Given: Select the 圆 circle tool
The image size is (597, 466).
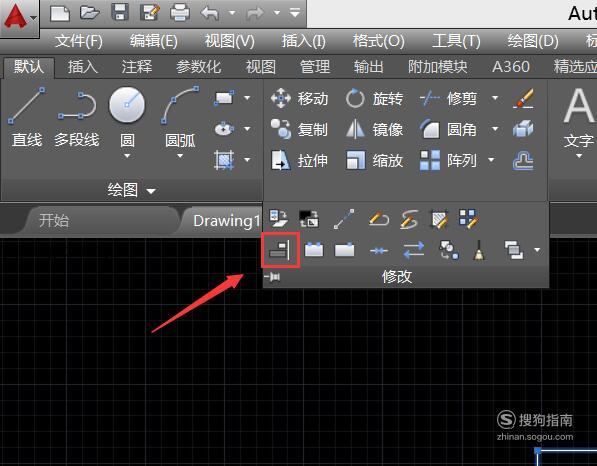Looking at the screenshot, I should point(127,117).
